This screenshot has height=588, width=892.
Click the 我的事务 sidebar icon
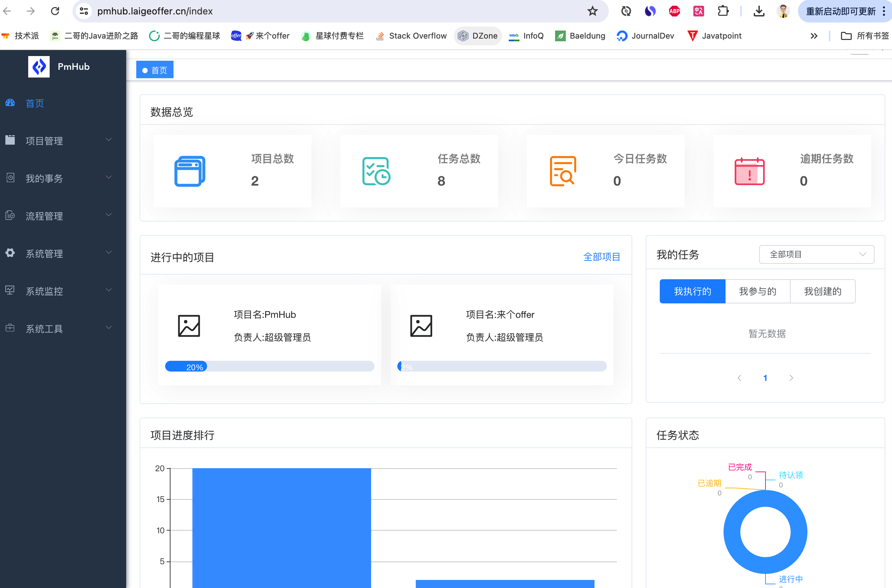pyautogui.click(x=10, y=178)
